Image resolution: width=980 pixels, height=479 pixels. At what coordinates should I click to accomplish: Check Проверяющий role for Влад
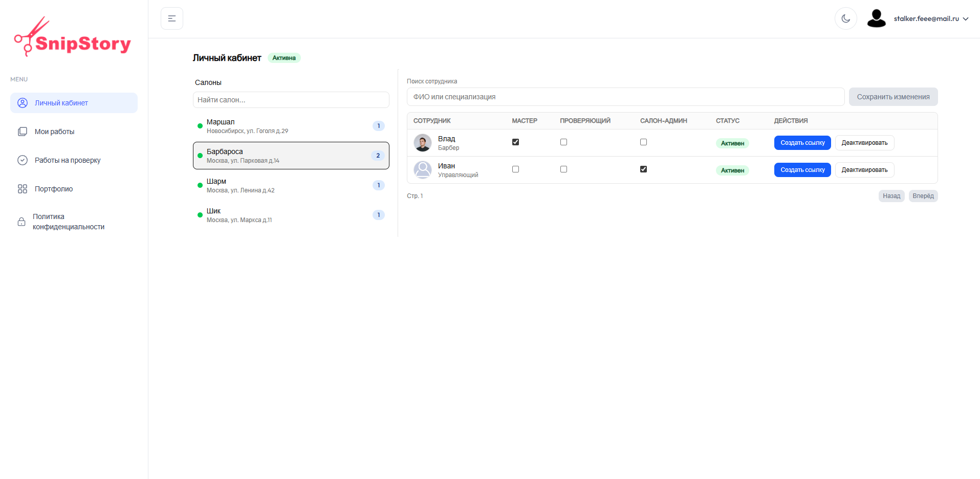click(x=563, y=142)
